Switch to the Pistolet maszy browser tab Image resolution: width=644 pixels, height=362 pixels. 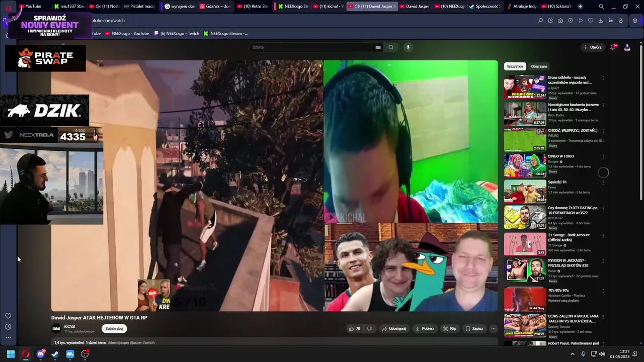139,7
